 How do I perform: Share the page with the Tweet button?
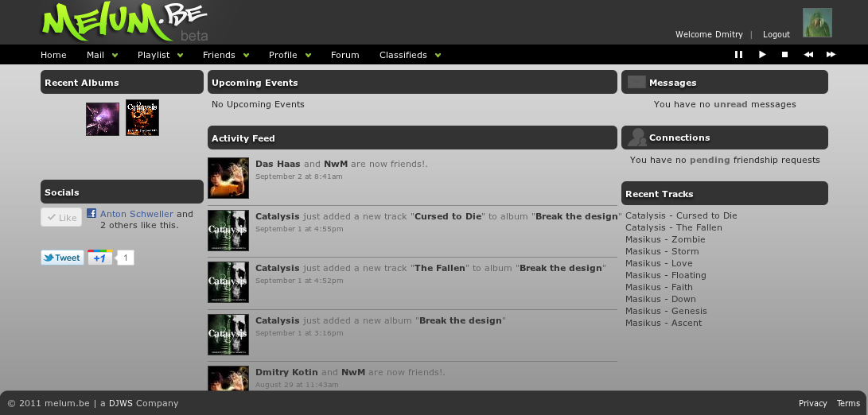(62, 258)
